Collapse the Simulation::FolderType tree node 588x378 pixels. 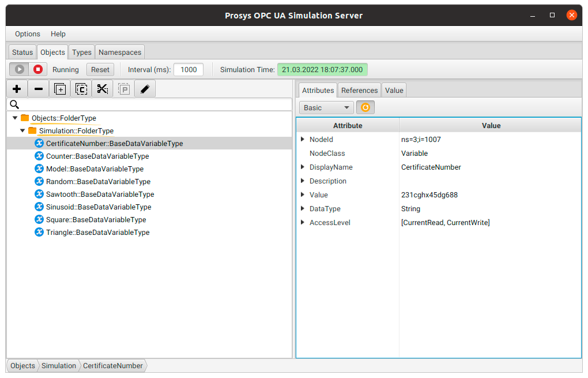[22, 130]
